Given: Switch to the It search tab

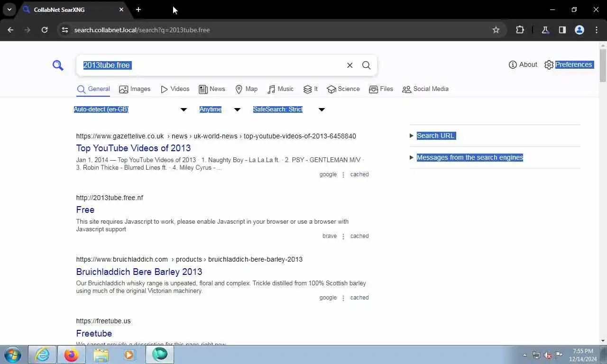Looking at the screenshot, I should pos(311,89).
